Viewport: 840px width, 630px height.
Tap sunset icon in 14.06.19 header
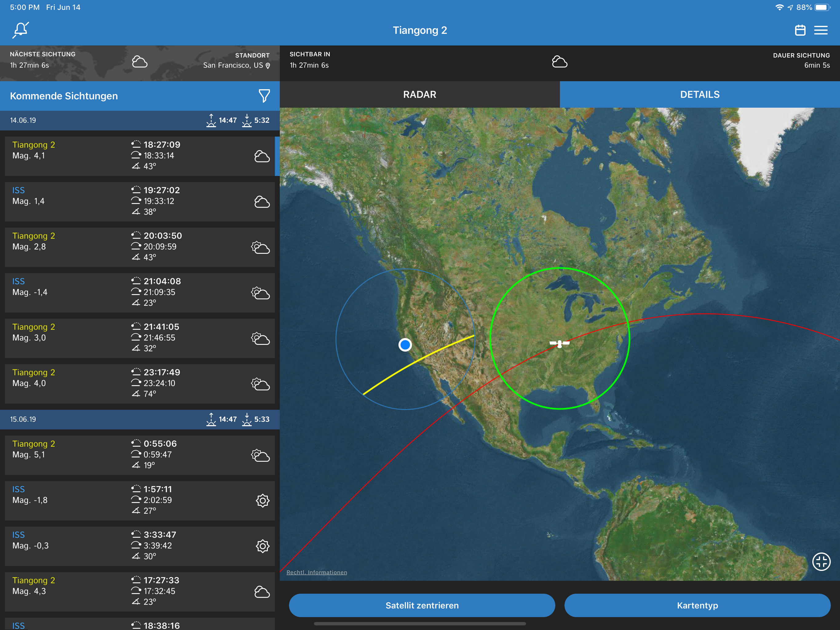click(247, 121)
